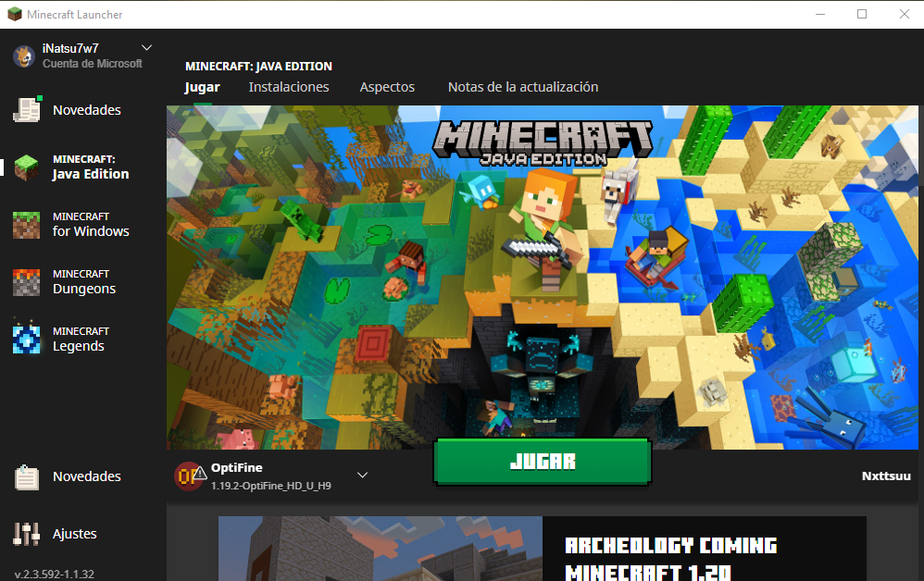Screen dimensions: 924x581
Task: Open Minecraft for Windows dirt block icon
Action: (27, 225)
